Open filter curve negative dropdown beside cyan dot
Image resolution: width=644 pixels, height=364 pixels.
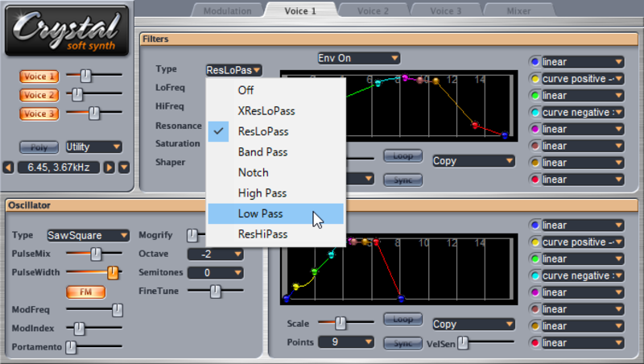[582, 113]
